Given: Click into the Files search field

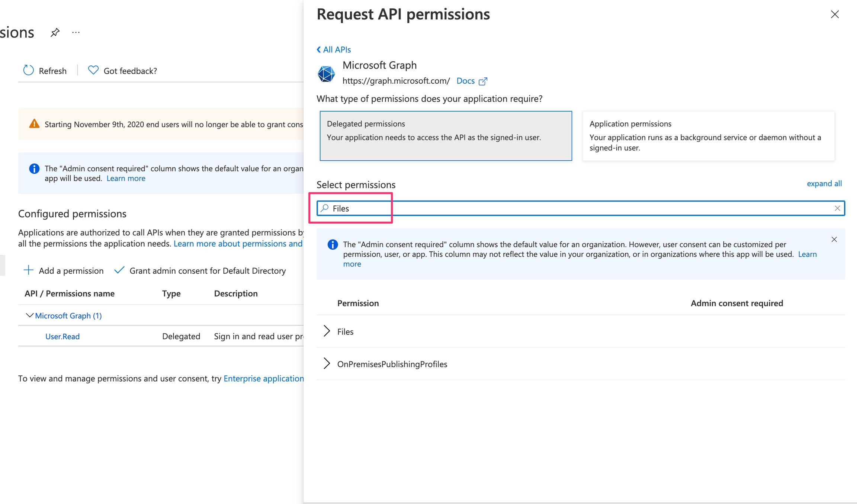Looking at the screenshot, I should pyautogui.click(x=558, y=208).
